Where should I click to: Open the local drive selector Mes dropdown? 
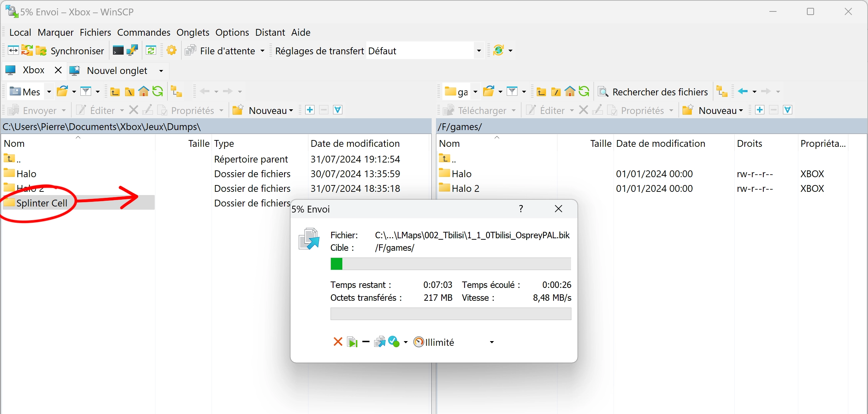tap(49, 92)
